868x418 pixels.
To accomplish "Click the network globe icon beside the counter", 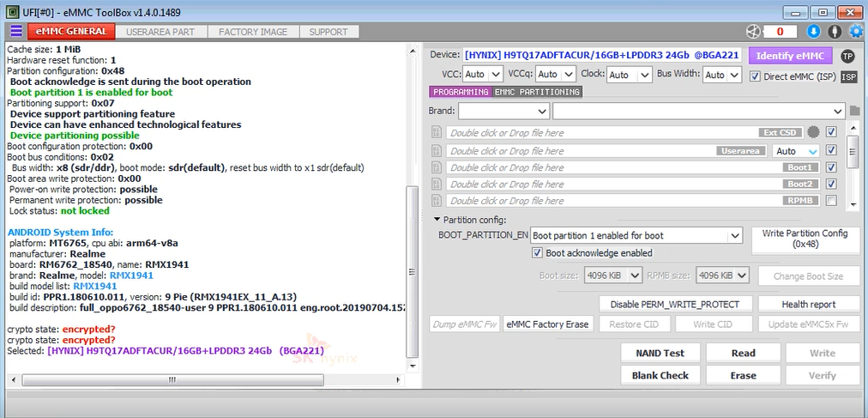I will (754, 32).
